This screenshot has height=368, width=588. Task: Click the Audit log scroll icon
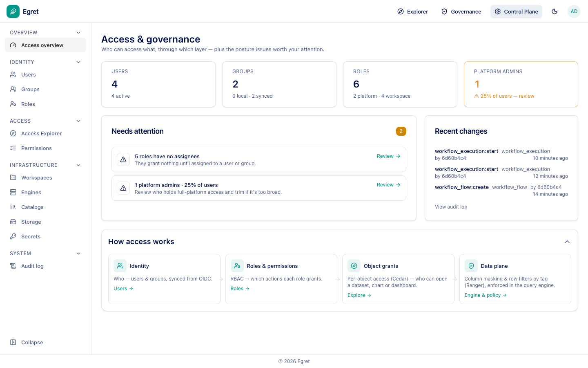click(x=13, y=266)
